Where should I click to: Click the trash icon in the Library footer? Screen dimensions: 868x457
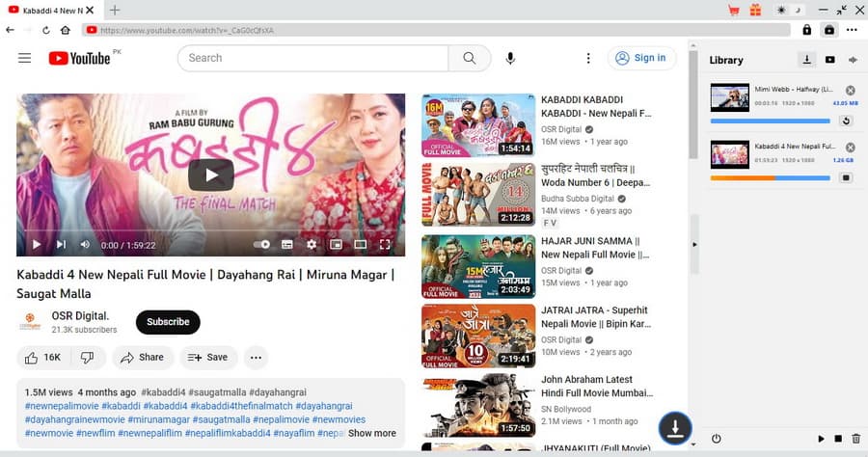coord(855,440)
